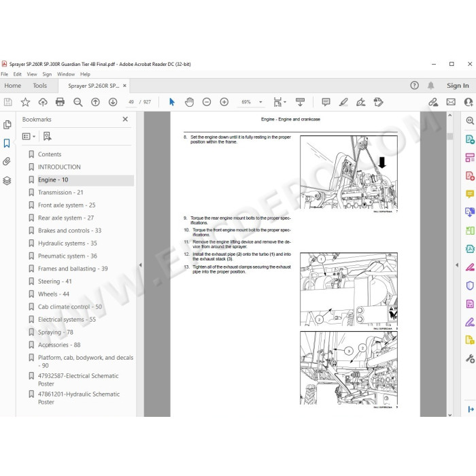476x476 pixels.
Task: Open 47932587-Electrical Schematic Poster bookmark
Action: [x=78, y=379]
